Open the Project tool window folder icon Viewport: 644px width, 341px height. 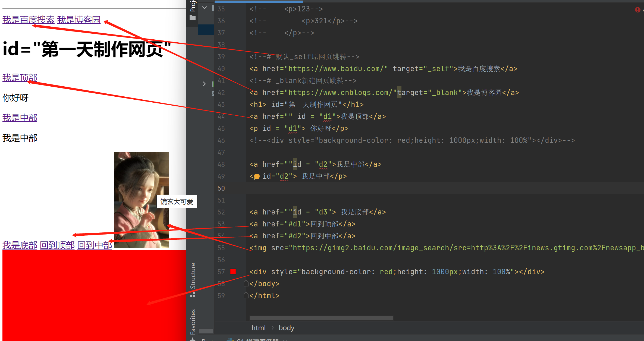pos(193,18)
